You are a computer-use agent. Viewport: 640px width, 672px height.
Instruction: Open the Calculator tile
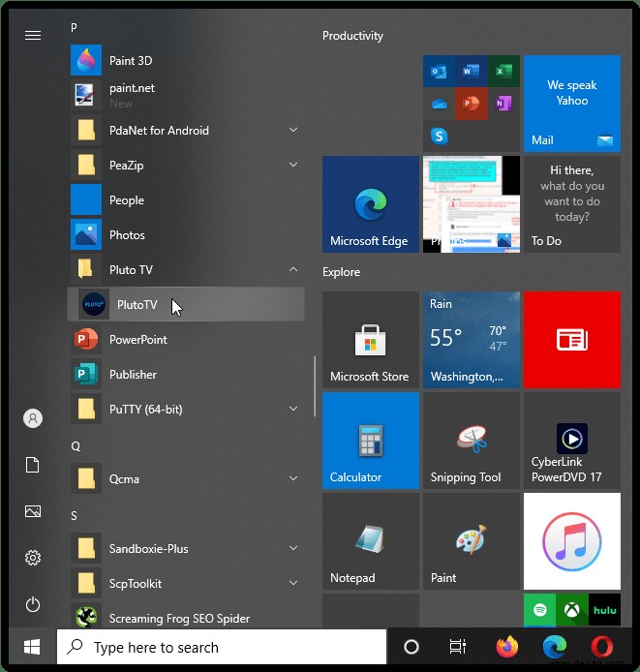click(x=371, y=441)
